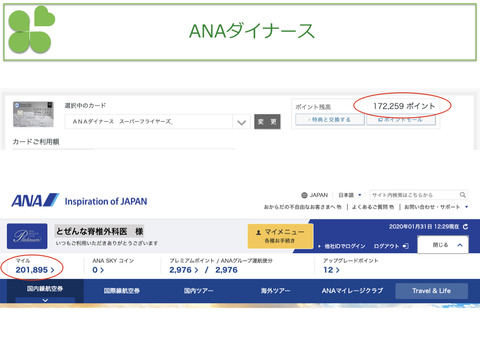Click the 2020年01月31日 12:29現在 timestamp
The image size is (480, 360).
[x=424, y=227]
